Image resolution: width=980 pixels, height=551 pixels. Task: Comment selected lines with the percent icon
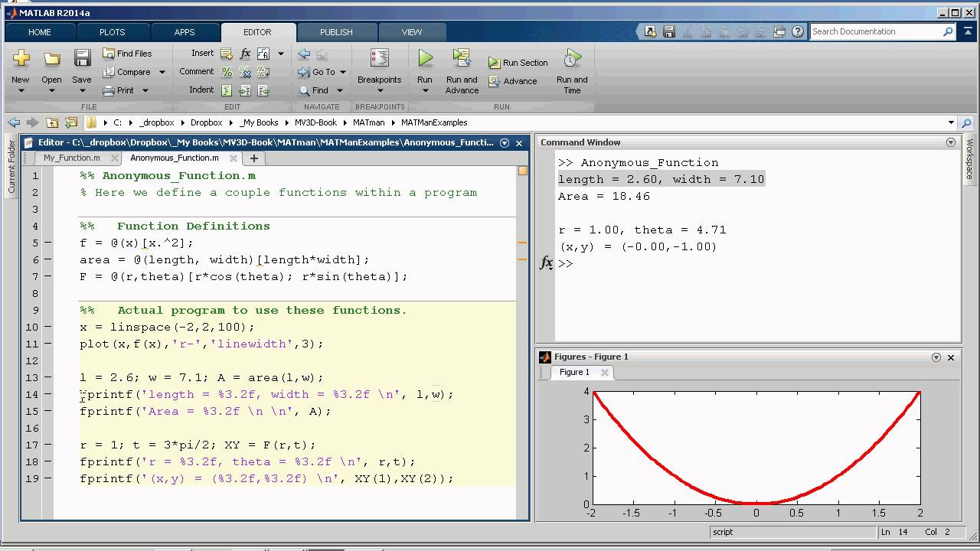point(227,72)
